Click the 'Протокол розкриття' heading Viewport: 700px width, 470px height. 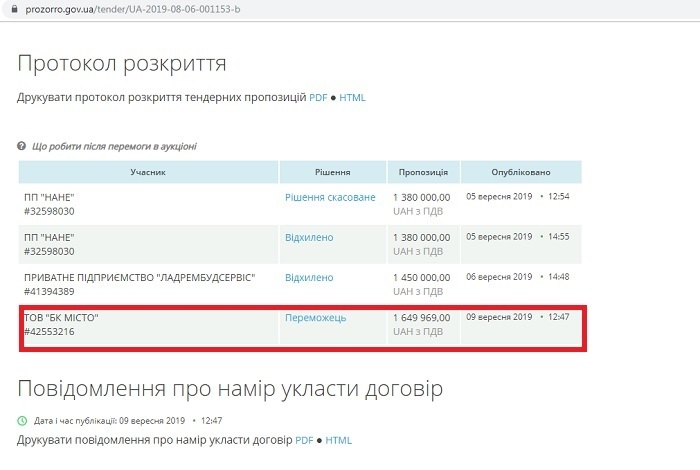click(x=122, y=64)
